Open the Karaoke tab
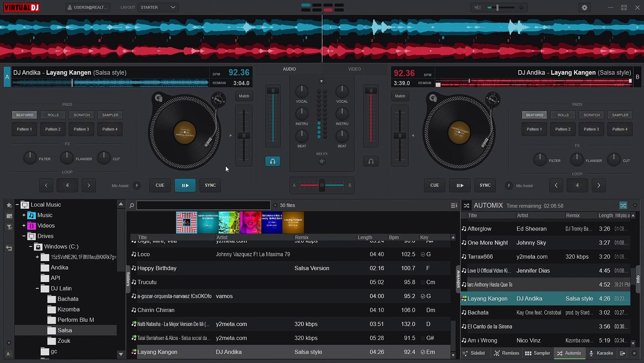 601,353
